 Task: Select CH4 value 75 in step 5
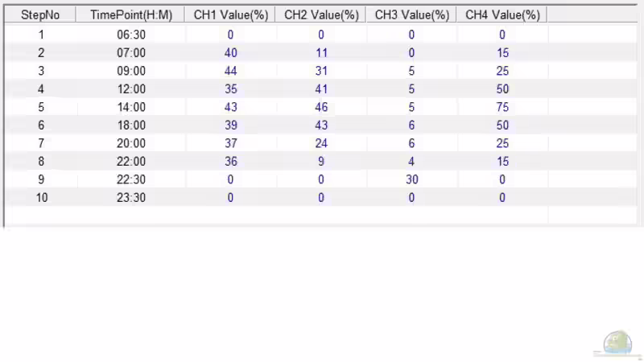click(x=502, y=107)
